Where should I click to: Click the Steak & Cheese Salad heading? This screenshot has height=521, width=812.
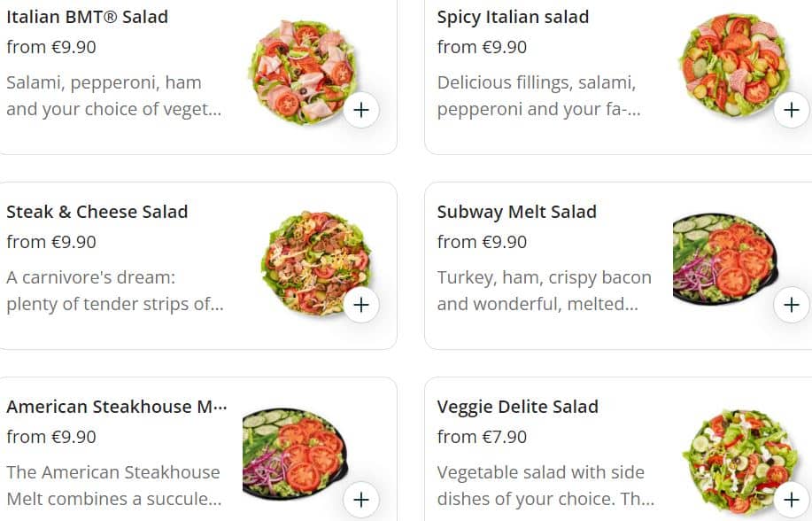click(x=97, y=212)
